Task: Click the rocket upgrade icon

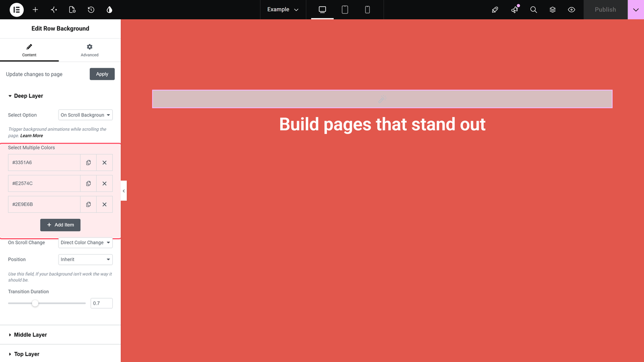Action: tap(495, 10)
